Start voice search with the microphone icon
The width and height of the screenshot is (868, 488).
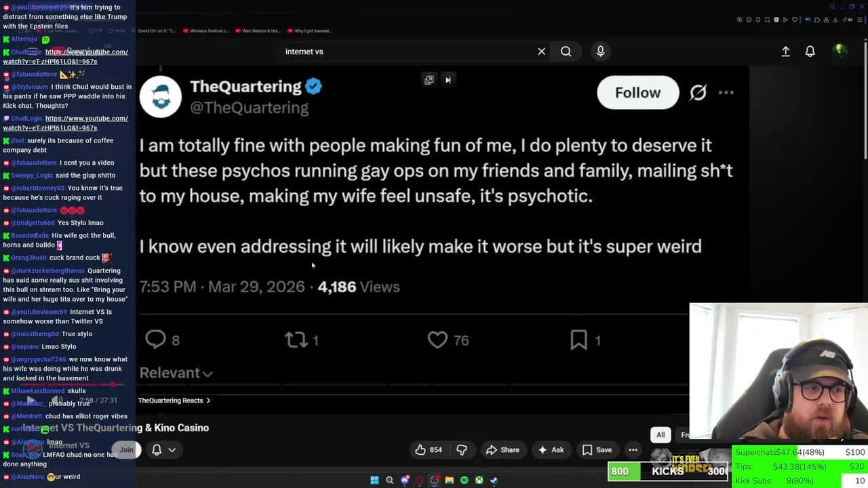600,52
